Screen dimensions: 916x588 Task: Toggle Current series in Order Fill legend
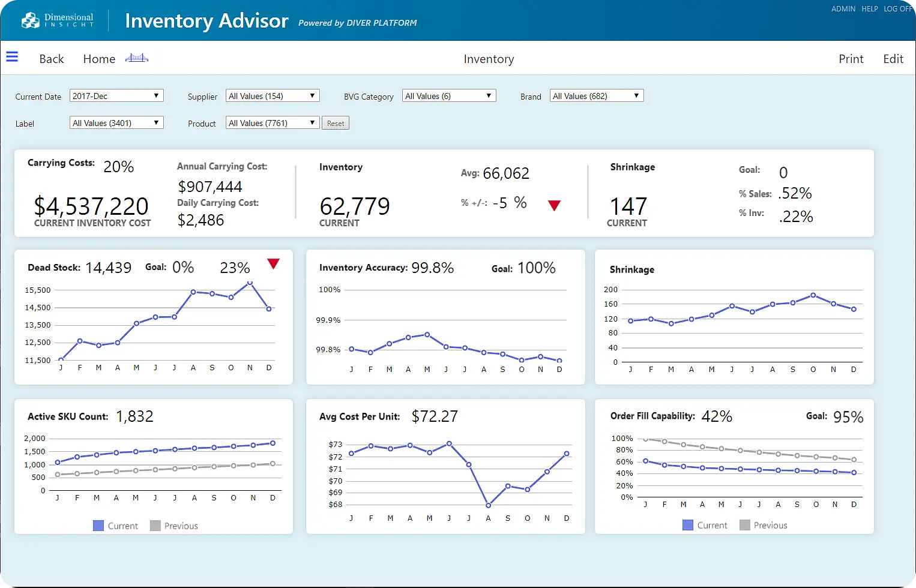[688, 525]
